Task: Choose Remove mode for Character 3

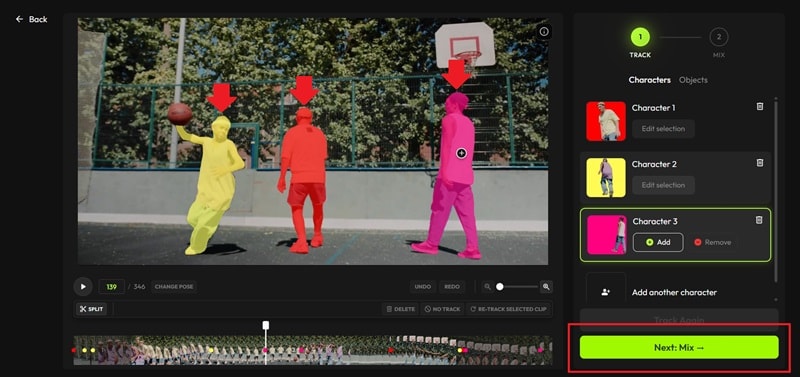Action: tap(713, 242)
